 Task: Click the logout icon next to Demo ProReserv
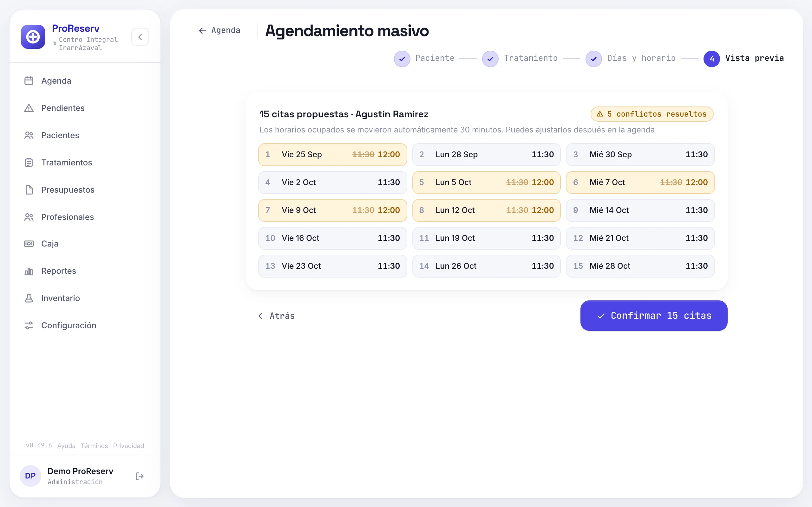[x=140, y=476]
